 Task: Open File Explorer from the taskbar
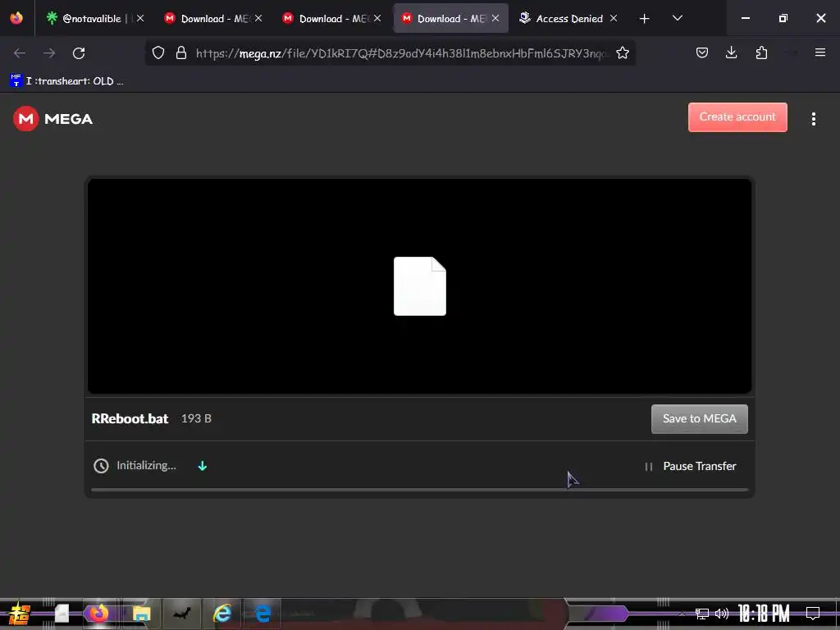(x=141, y=614)
